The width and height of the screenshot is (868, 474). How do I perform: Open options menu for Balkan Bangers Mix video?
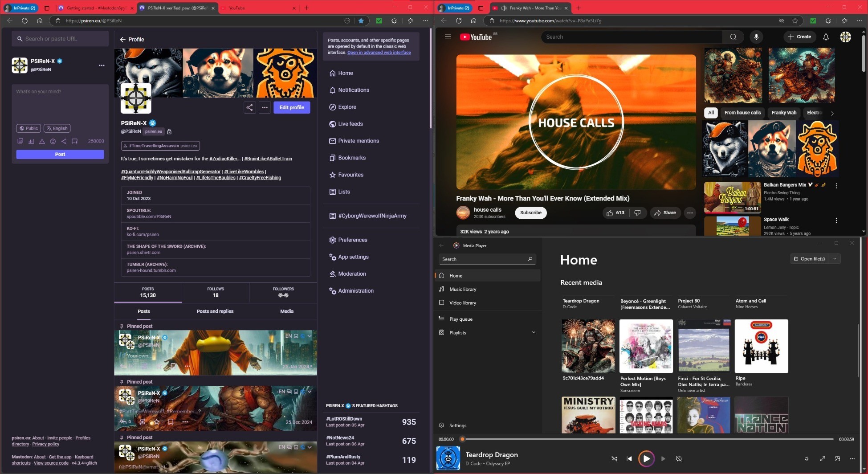836,186
